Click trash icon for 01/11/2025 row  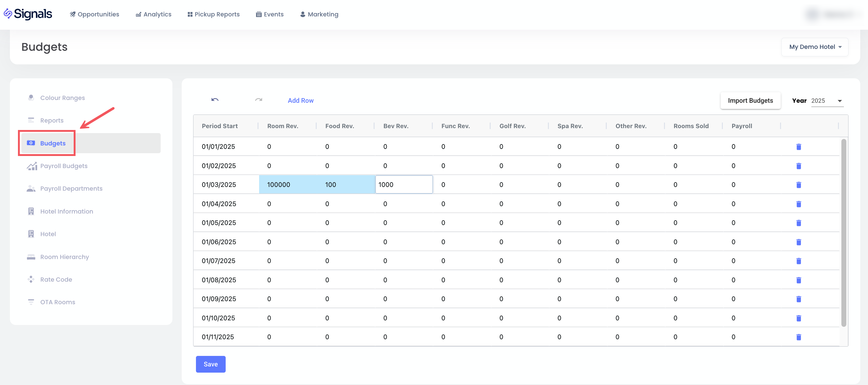(x=798, y=337)
